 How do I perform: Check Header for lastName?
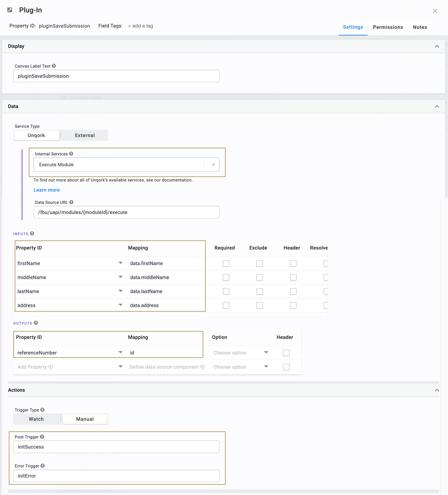pyautogui.click(x=293, y=291)
